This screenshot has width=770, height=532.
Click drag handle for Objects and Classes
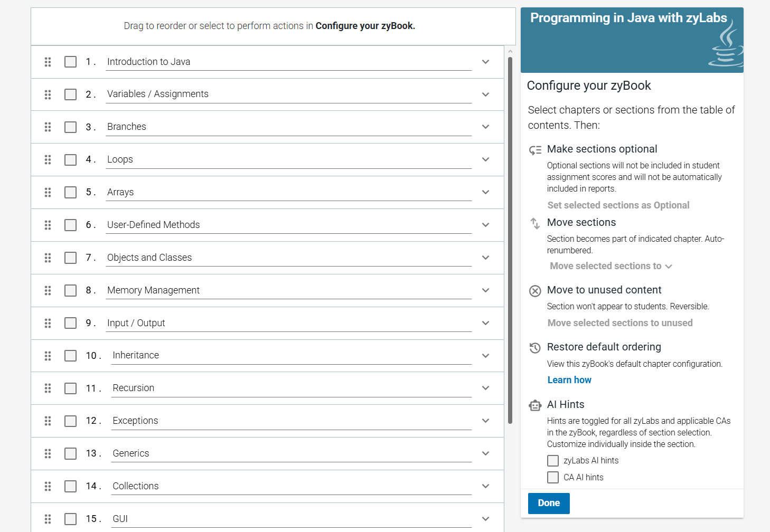coord(48,258)
